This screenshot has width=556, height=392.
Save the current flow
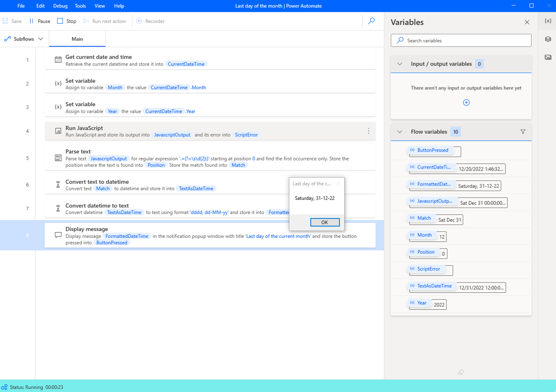[x=12, y=21]
